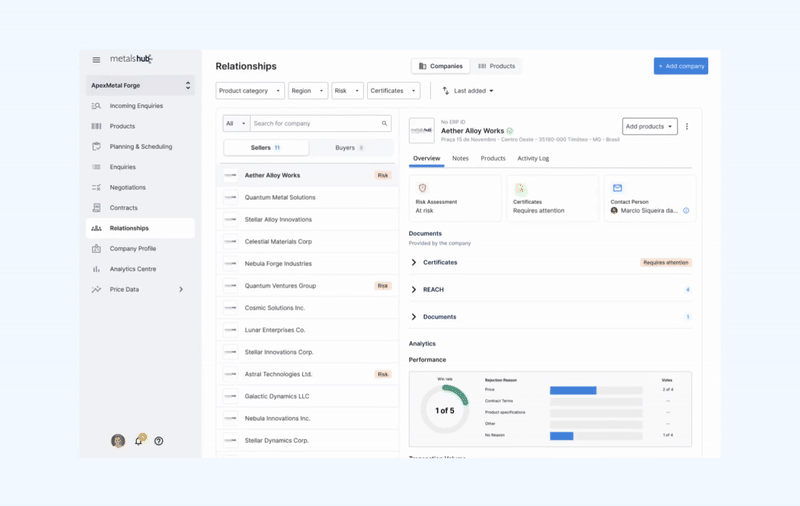800x506 pixels.
Task: Select Nebula Forge Industries
Action: (308, 264)
